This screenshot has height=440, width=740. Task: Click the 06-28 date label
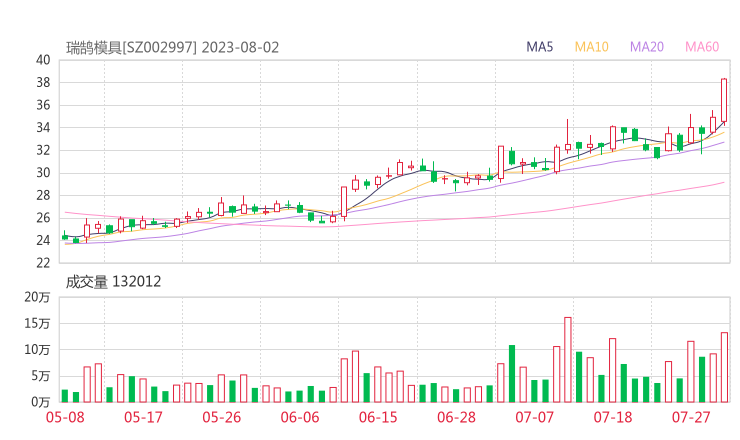point(456,417)
